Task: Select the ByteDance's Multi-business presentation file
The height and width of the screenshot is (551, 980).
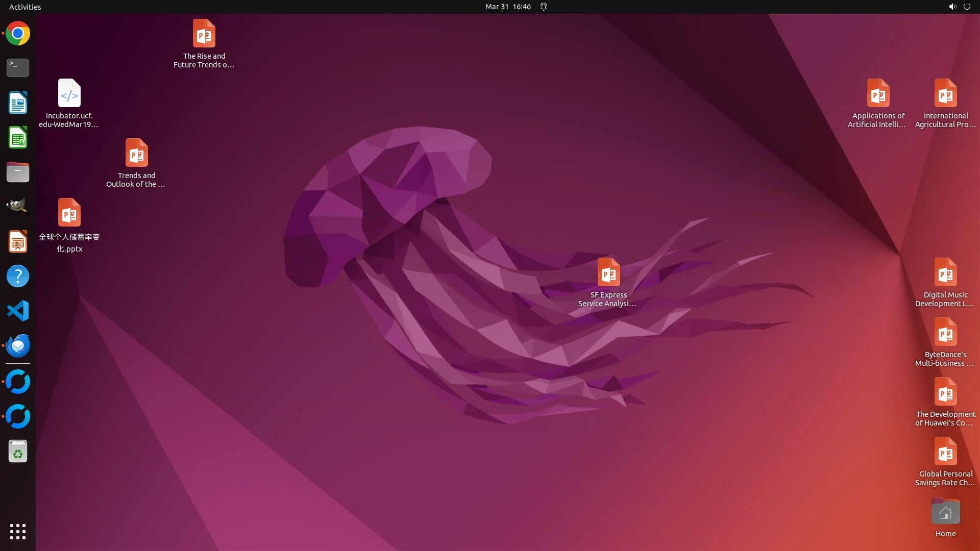Action: 945,333
